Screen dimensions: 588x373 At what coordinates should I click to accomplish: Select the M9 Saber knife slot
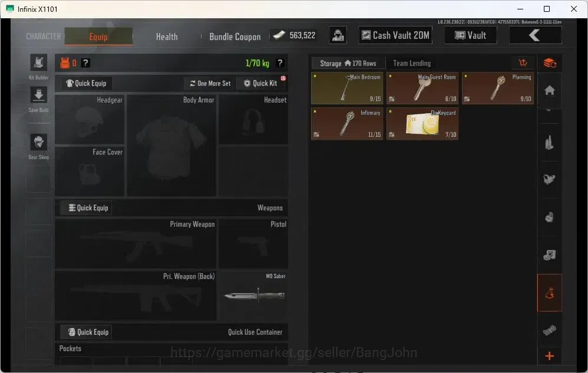pos(253,296)
